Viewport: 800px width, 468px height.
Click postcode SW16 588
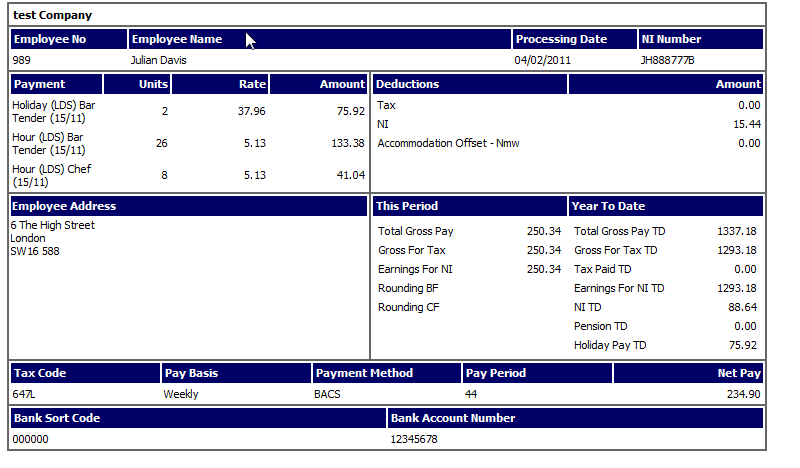tap(35, 251)
